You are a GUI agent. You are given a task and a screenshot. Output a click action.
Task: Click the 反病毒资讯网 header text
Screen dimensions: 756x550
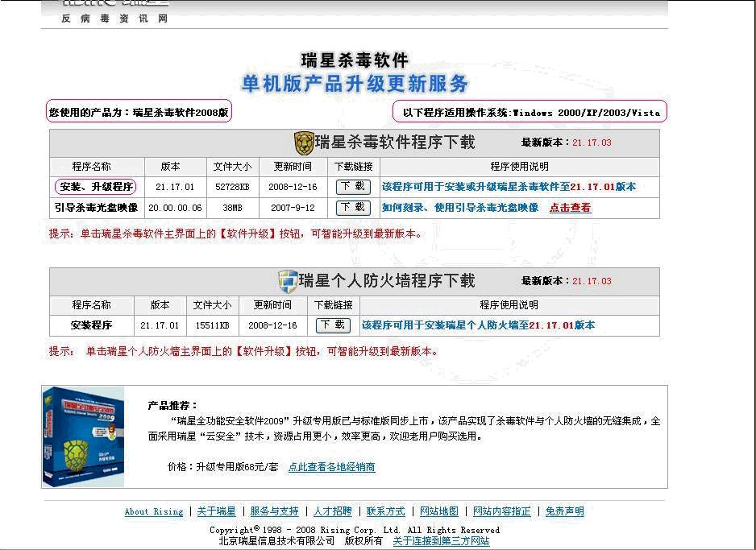pos(114,19)
